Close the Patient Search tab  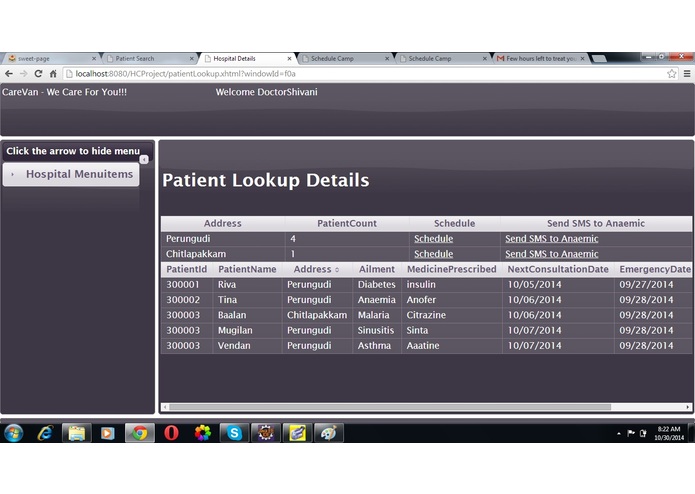pos(191,58)
